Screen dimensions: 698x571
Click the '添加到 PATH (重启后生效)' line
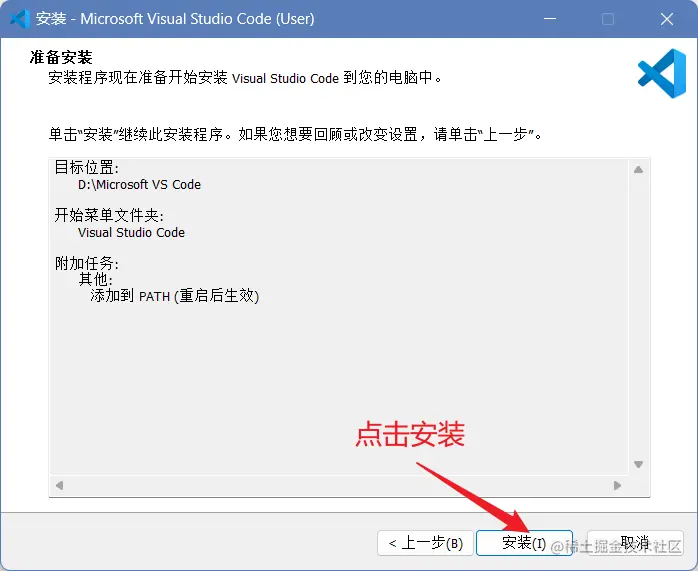[174, 296]
